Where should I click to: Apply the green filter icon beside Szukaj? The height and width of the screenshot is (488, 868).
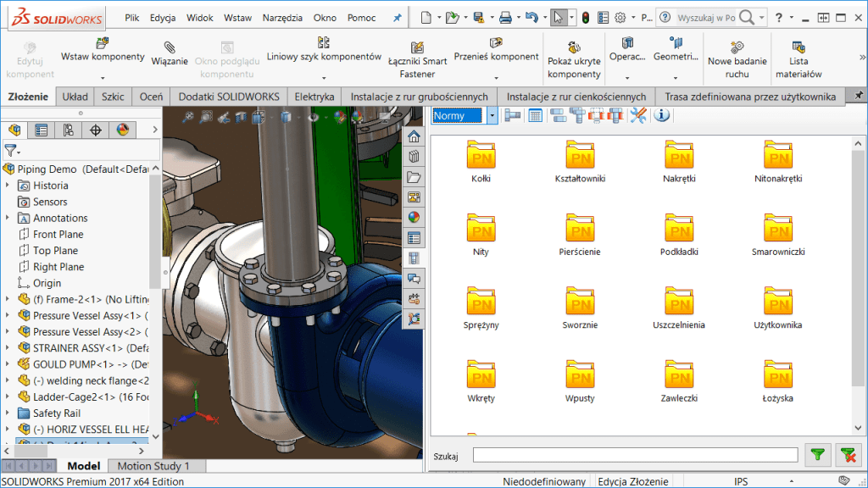pyautogui.click(x=818, y=455)
